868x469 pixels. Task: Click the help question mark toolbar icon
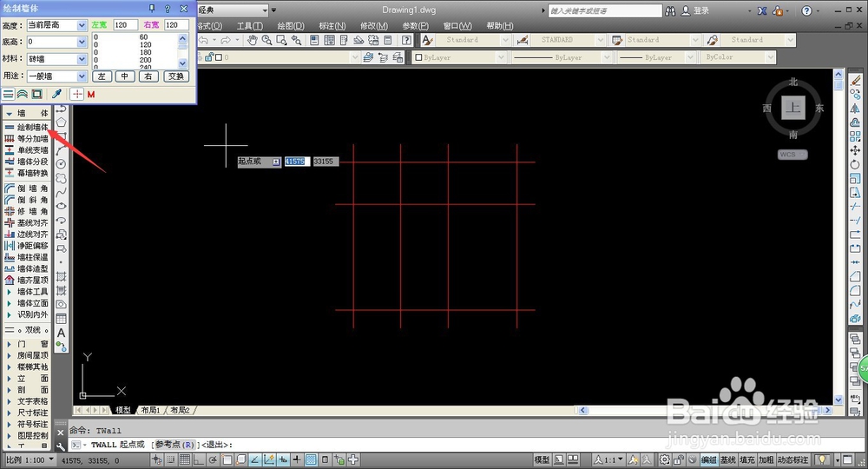(407, 40)
